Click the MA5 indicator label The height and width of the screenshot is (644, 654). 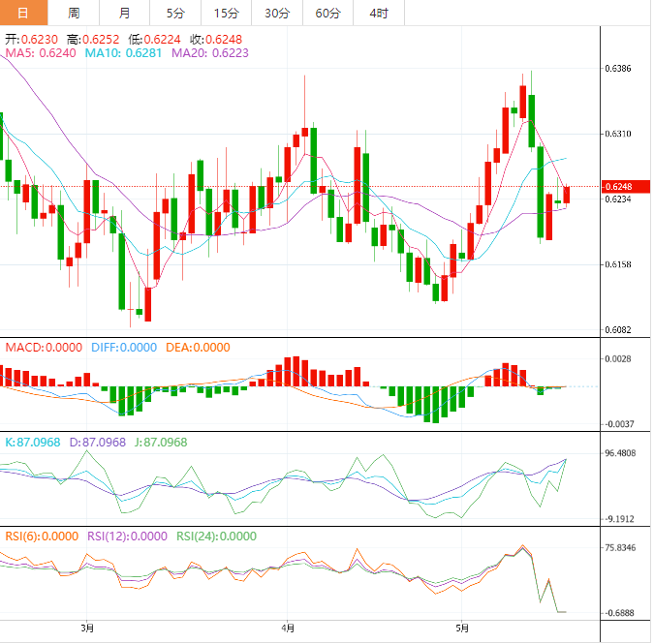[x=41, y=53]
